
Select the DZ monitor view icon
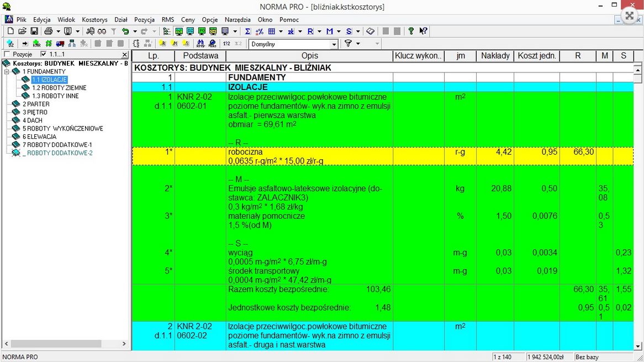(x=190, y=32)
